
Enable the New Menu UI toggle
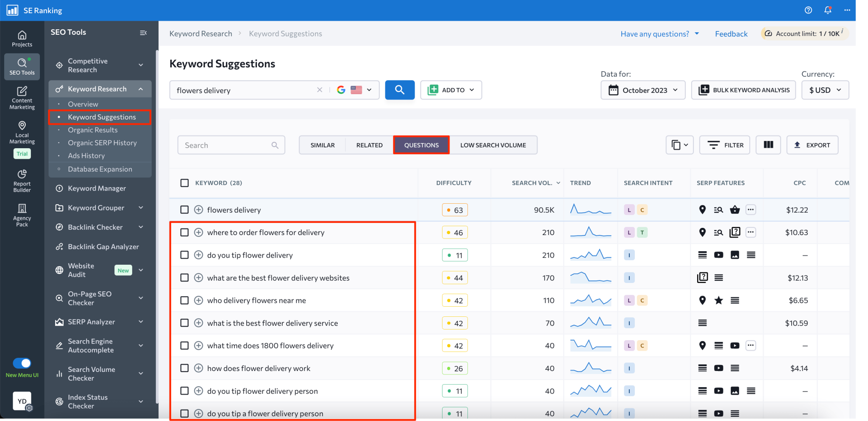click(22, 363)
